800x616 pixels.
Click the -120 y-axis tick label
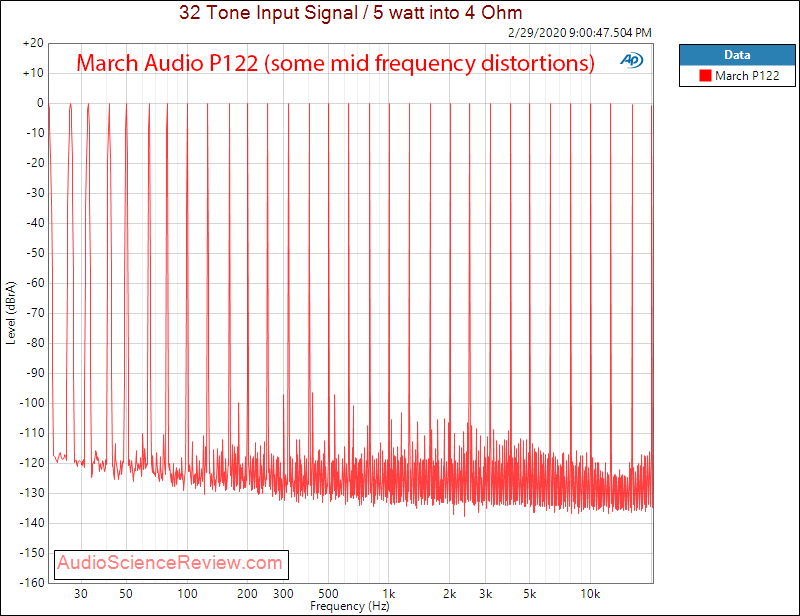click(32, 463)
